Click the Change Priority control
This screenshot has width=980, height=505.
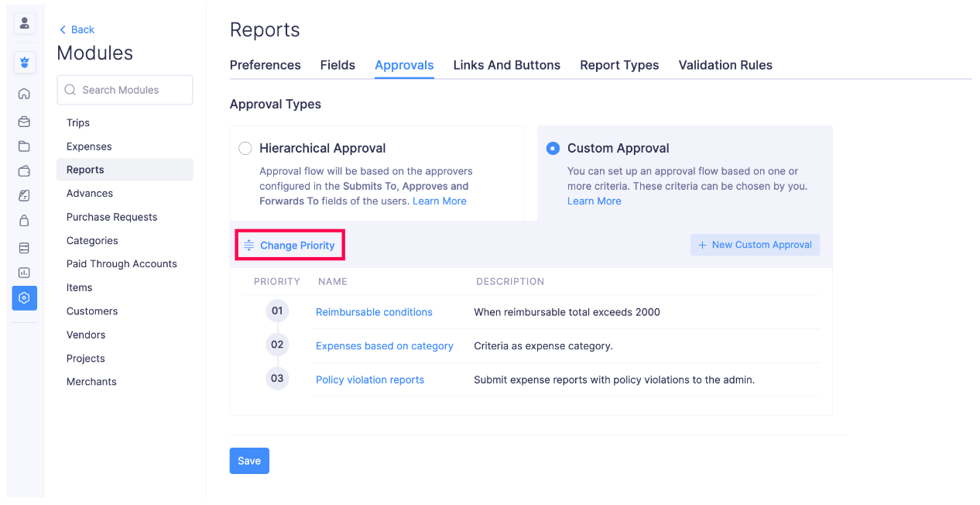click(x=290, y=244)
